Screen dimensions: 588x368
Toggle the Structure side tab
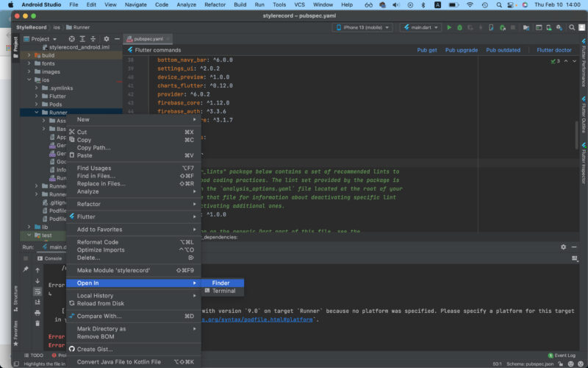point(15,298)
